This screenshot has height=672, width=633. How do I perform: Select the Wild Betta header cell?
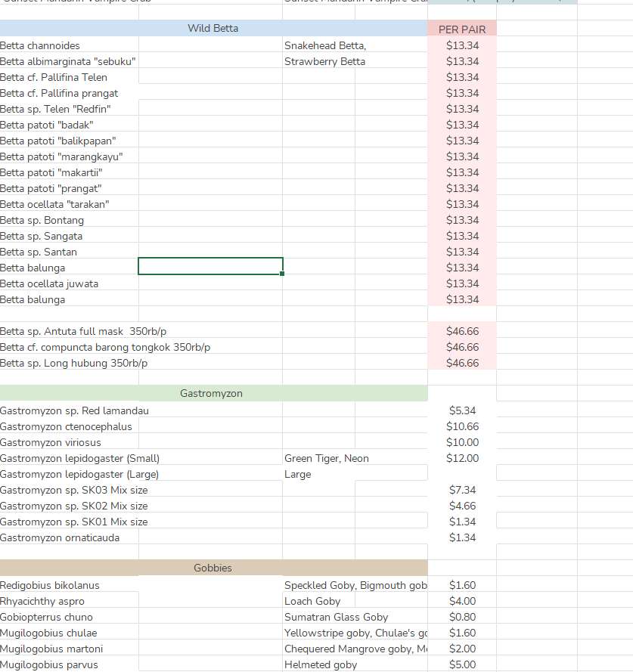pos(212,28)
